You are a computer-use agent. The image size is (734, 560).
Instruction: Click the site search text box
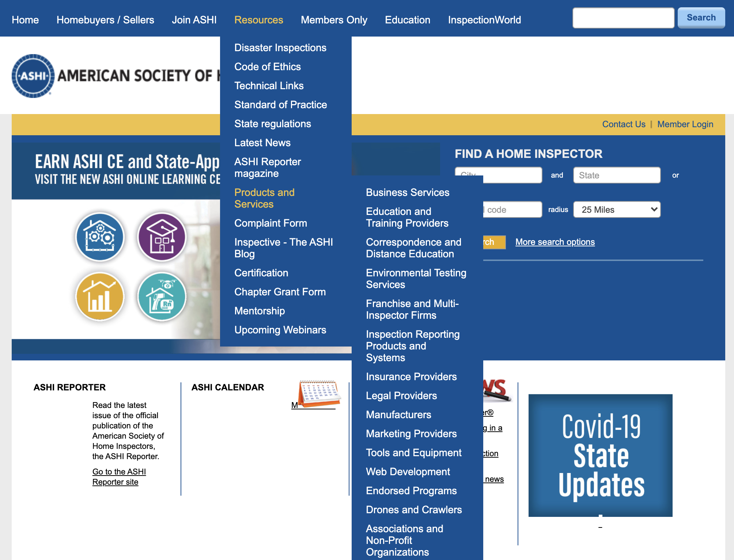(x=623, y=18)
